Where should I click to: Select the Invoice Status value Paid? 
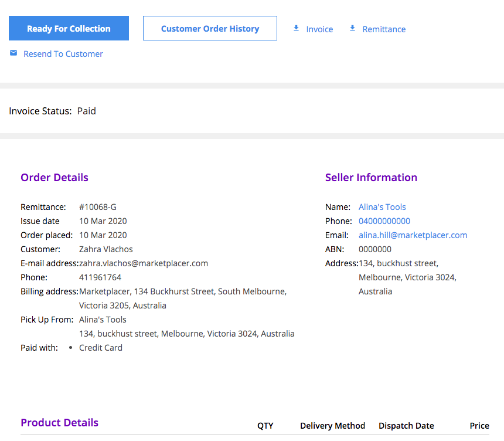pos(87,111)
